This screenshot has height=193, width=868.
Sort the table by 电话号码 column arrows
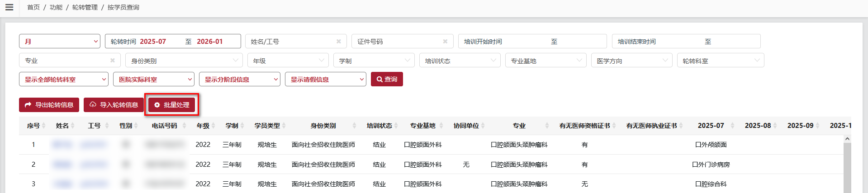[x=184, y=126]
